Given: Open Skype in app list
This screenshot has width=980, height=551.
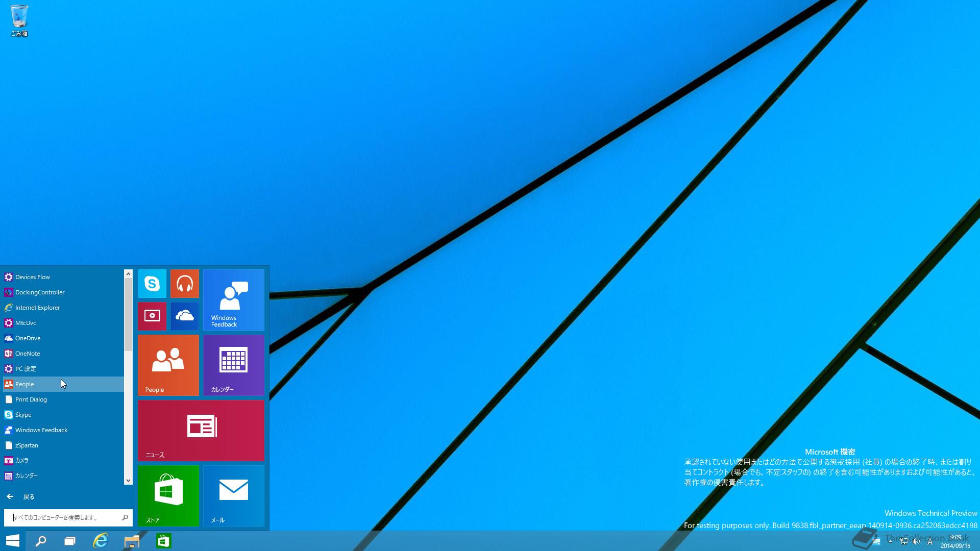Looking at the screenshot, I should pyautogui.click(x=63, y=415).
